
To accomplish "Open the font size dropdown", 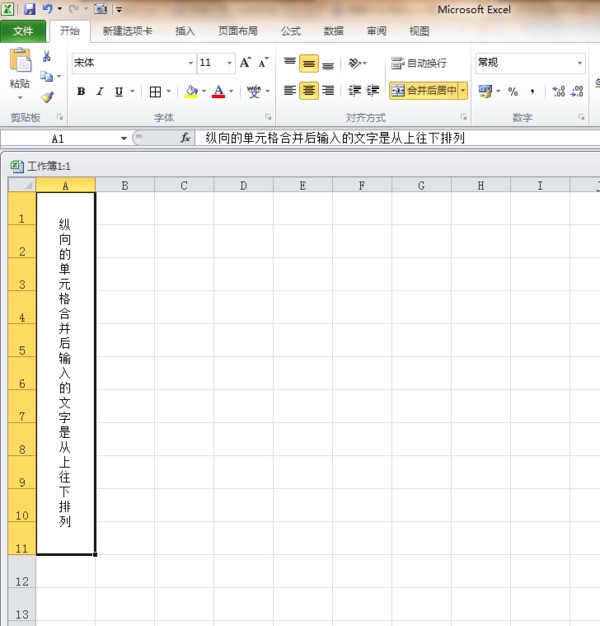I will point(230,63).
